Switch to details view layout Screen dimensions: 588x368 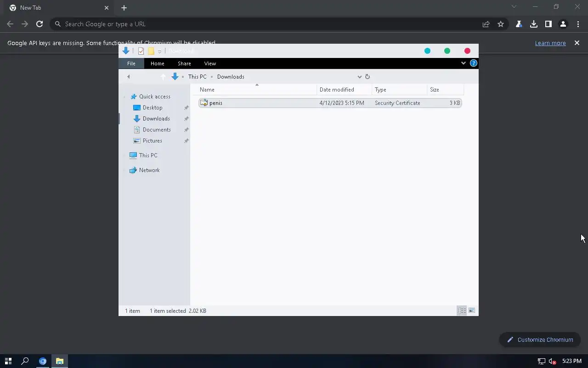click(462, 311)
